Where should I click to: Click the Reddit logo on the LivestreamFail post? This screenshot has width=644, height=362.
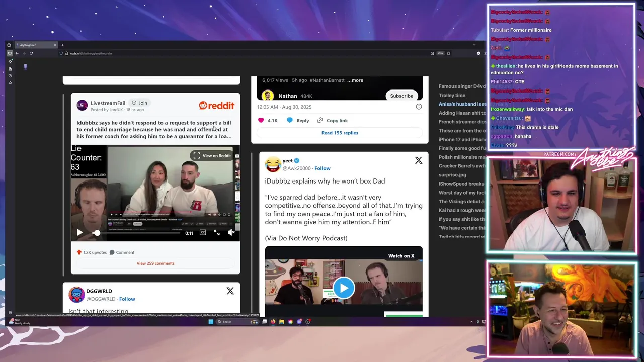click(x=216, y=106)
